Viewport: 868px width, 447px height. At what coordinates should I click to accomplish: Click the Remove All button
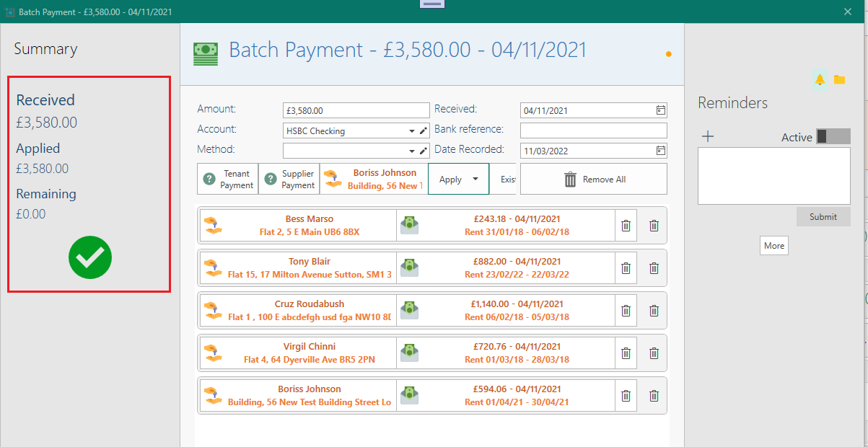point(593,180)
